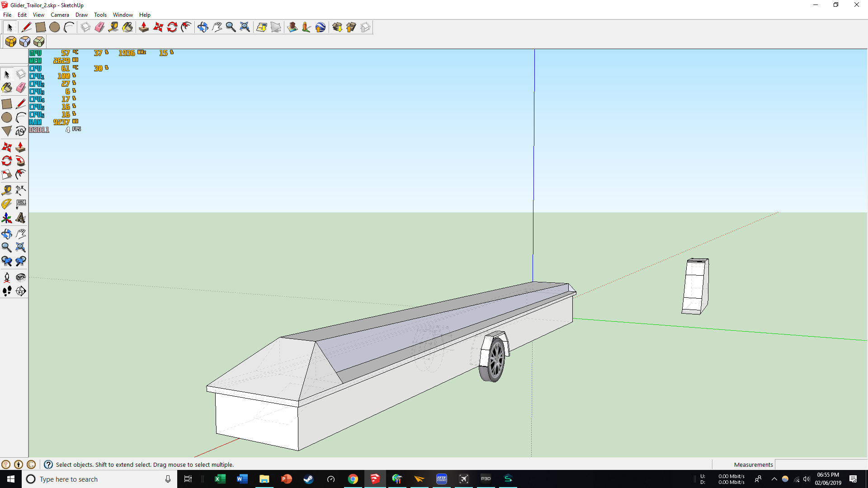Activate the Axes tool in left palette
The width and height of the screenshot is (868, 488).
[x=7, y=218]
